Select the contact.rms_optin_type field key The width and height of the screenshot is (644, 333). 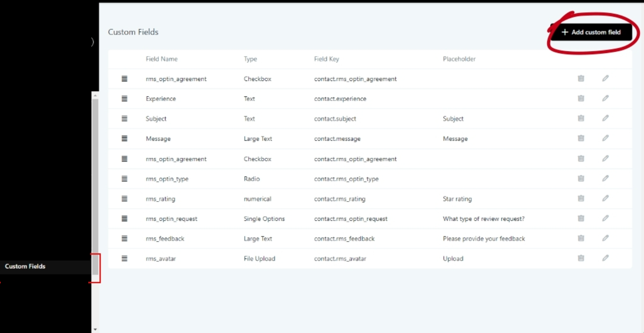click(346, 179)
